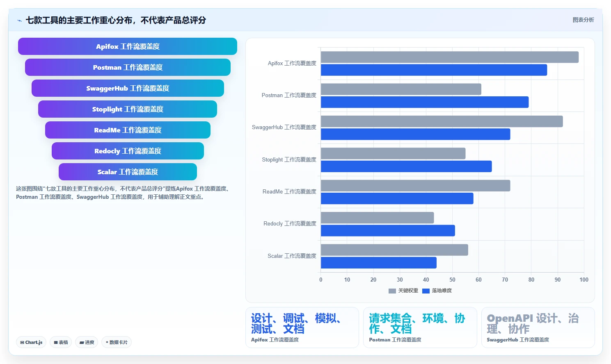This screenshot has width=611, height=364.
Task: Click the Redocly 工作流覆盖度 chart axis label
Action: click(x=290, y=224)
